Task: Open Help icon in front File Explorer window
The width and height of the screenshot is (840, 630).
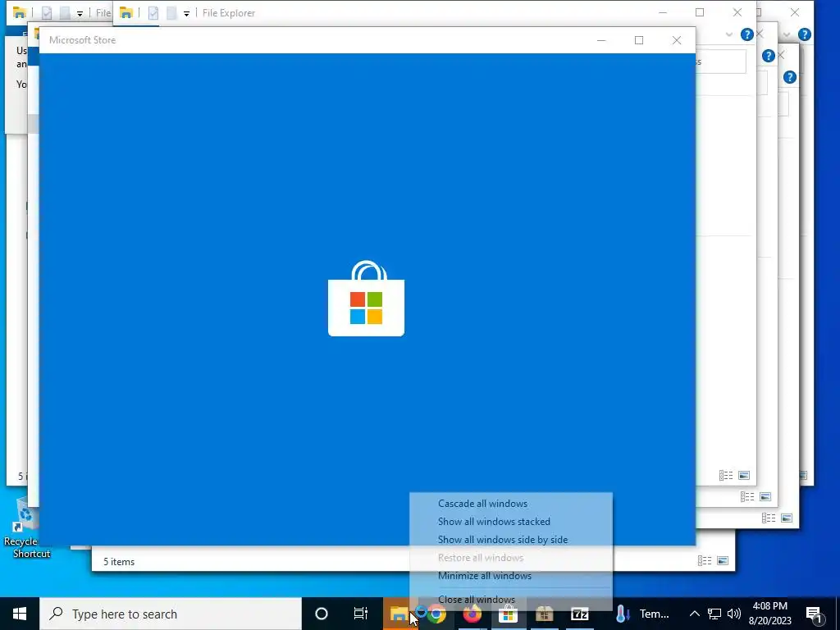Action: pos(746,34)
